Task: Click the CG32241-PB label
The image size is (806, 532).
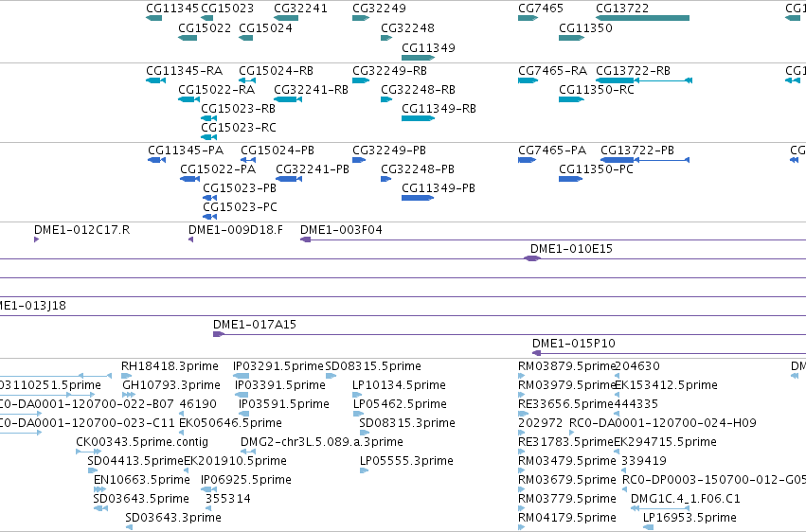Action: (x=312, y=168)
